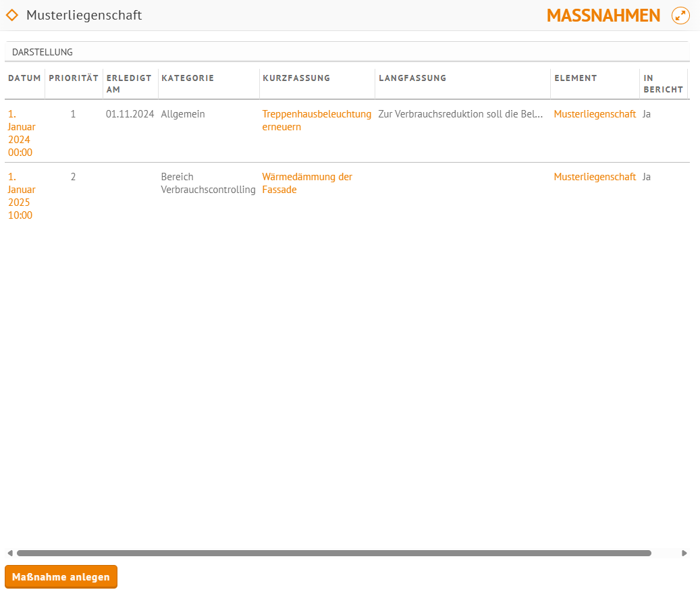Open Treppenhausbeleuchtung erneuern link
Viewport: 700px width, 594px height.
[x=317, y=121]
